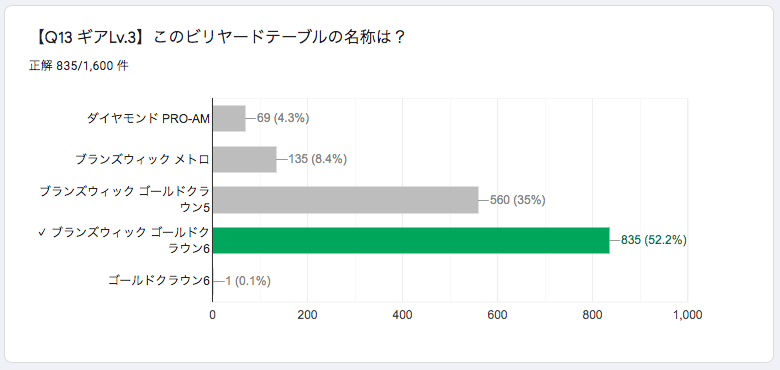Click the 400 x-axis tick label
Viewport: 780px width, 370px height.
(402, 315)
